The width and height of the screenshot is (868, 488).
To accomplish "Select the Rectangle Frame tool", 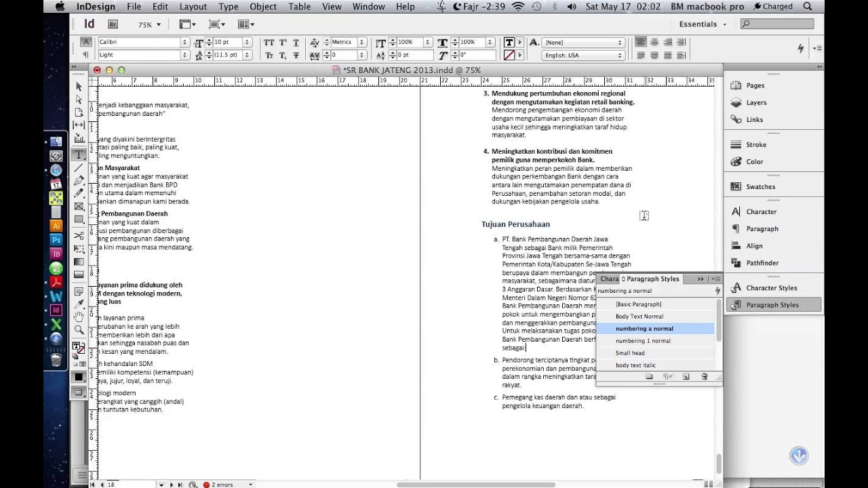I will coord(79,207).
